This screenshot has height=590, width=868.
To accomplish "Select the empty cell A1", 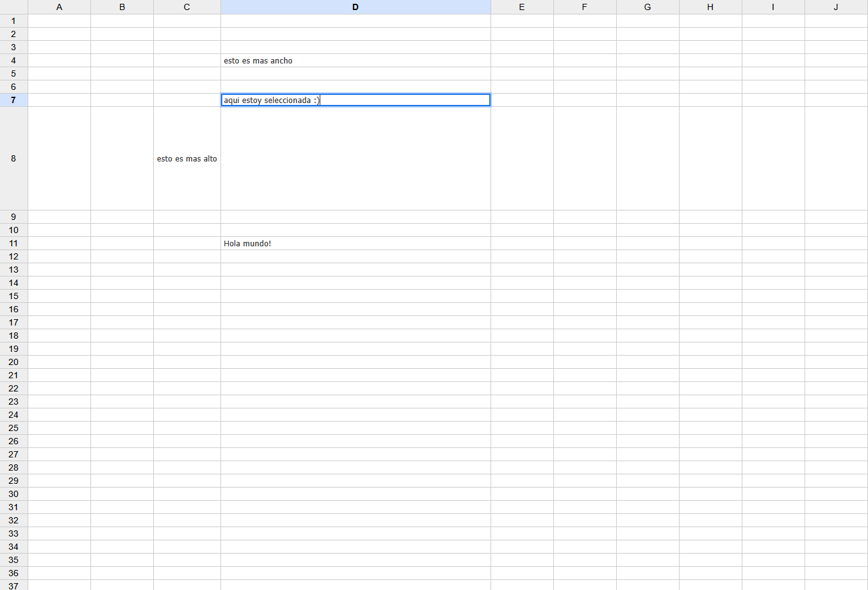I will click(x=59, y=21).
